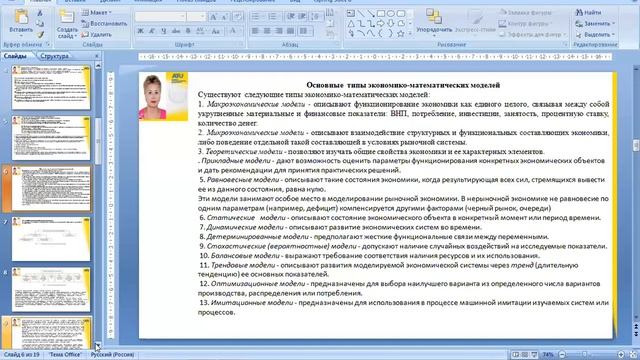Select the Right Arrow shape

pos(380,24)
